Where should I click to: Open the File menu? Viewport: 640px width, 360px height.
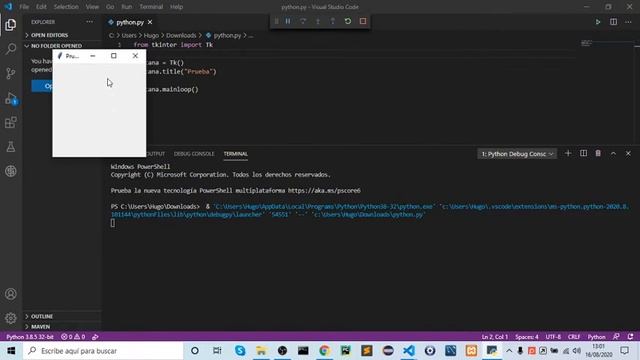click(x=24, y=7)
